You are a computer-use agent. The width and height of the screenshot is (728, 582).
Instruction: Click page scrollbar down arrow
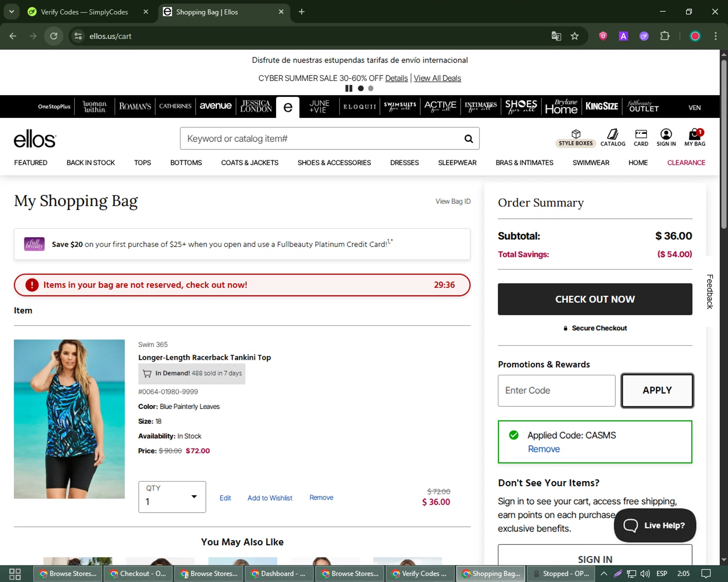pyautogui.click(x=724, y=560)
